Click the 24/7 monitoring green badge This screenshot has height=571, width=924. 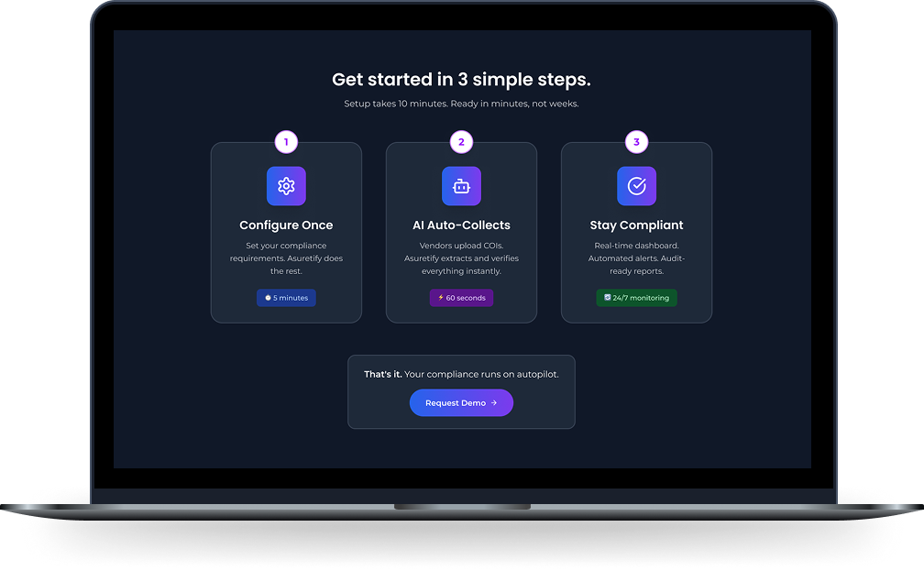pos(636,298)
